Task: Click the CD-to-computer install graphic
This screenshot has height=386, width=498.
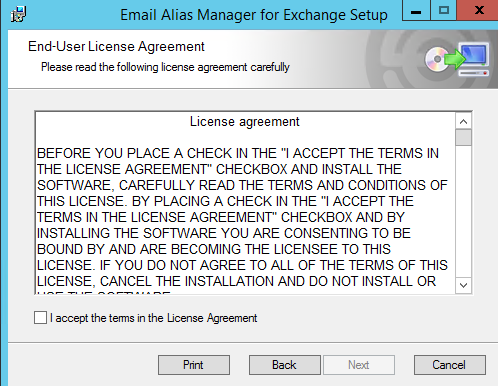Action: pyautogui.click(x=457, y=59)
